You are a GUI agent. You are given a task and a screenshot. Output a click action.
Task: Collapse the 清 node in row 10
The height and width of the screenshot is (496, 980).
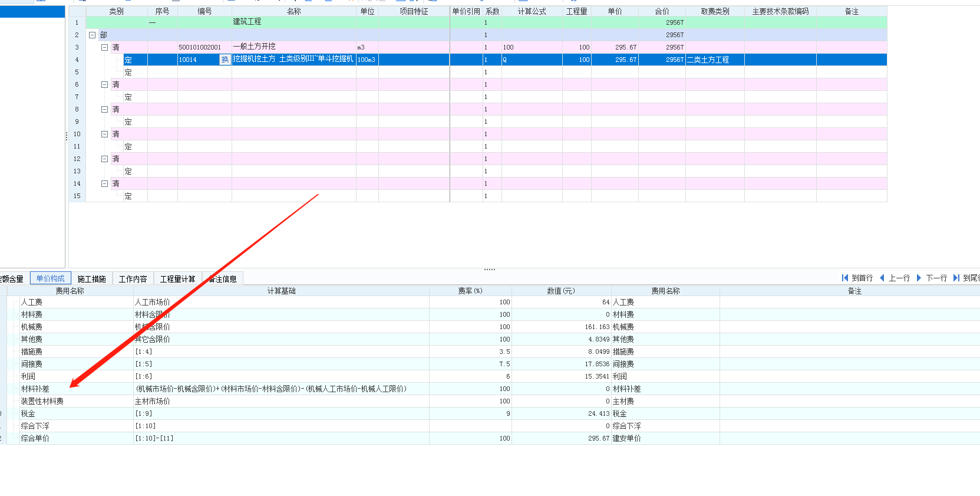104,134
